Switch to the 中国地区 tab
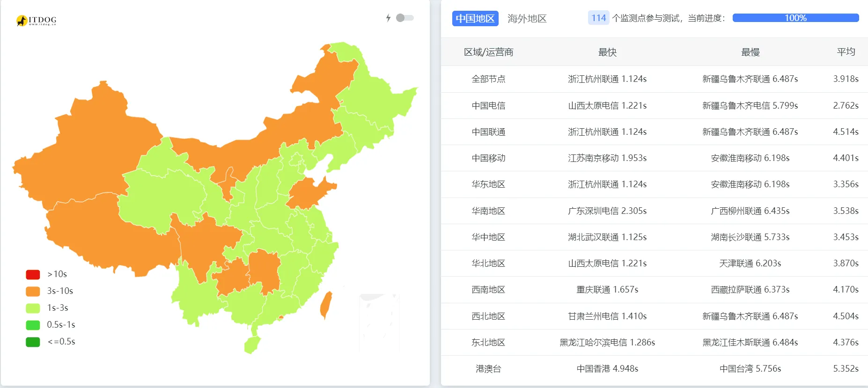 click(475, 18)
